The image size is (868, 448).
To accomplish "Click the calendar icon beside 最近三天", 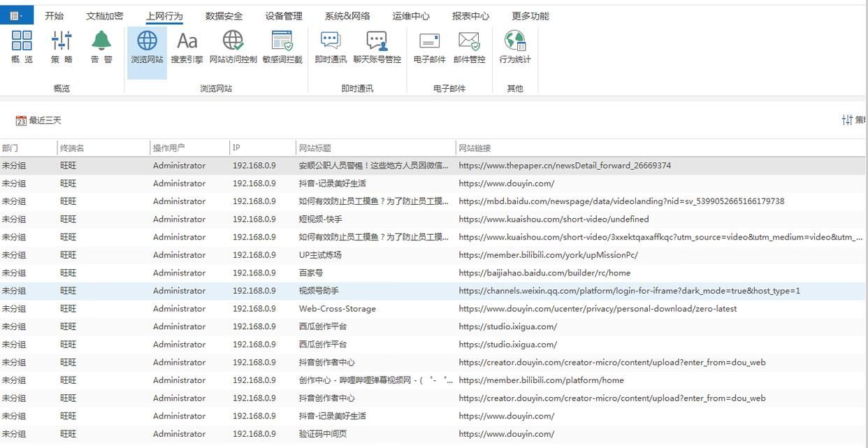I will coord(21,121).
